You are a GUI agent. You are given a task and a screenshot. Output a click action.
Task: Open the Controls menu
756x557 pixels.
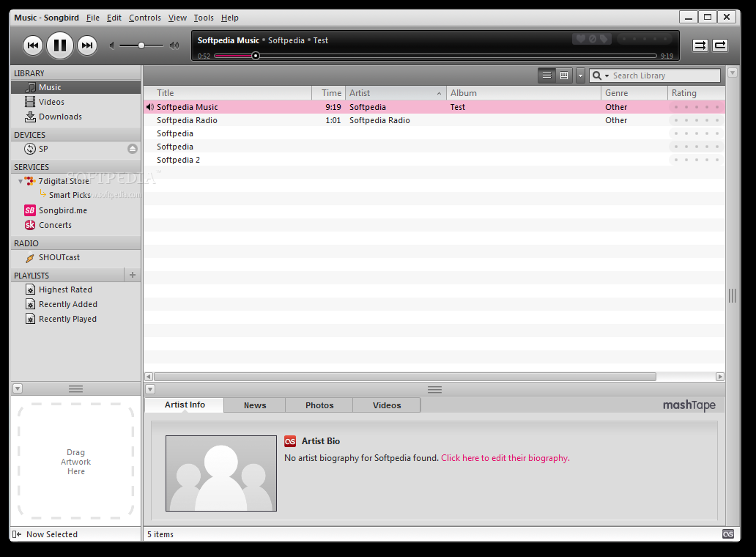[x=144, y=18]
